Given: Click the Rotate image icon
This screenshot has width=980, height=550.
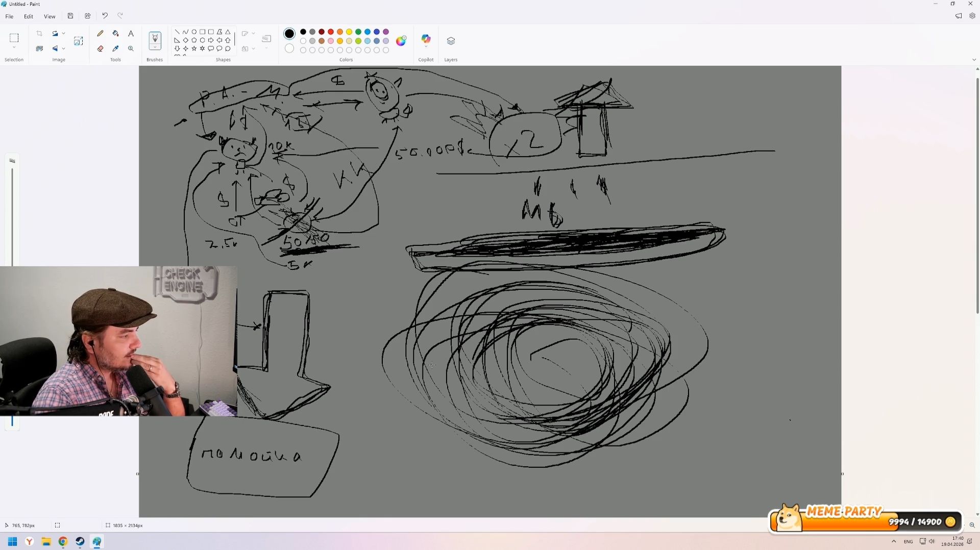Looking at the screenshot, I should click(x=55, y=34).
